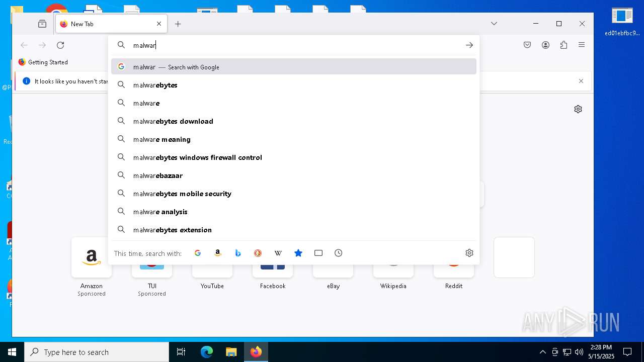Pick 'malware meaning' suggestion
This screenshot has width=644, height=362.
[294, 139]
